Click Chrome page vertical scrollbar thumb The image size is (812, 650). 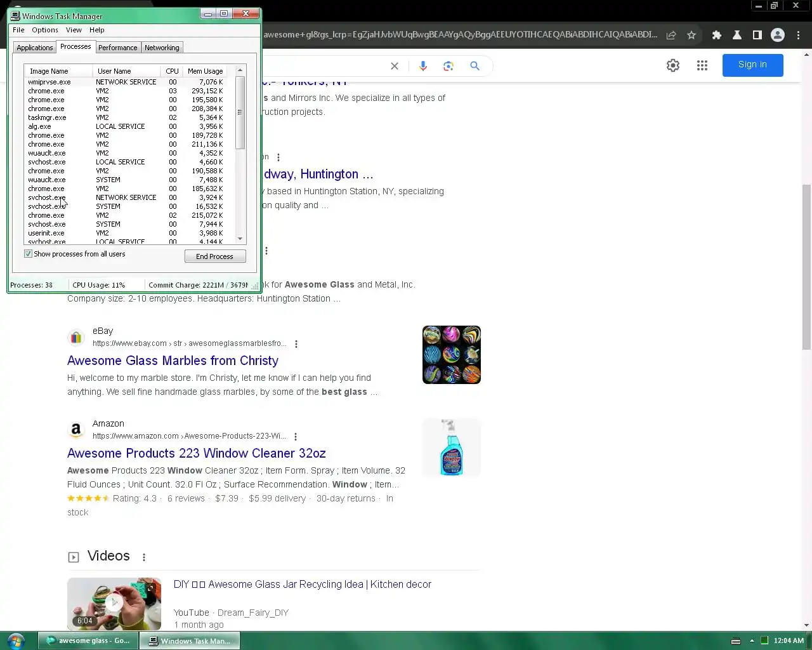coord(806,267)
